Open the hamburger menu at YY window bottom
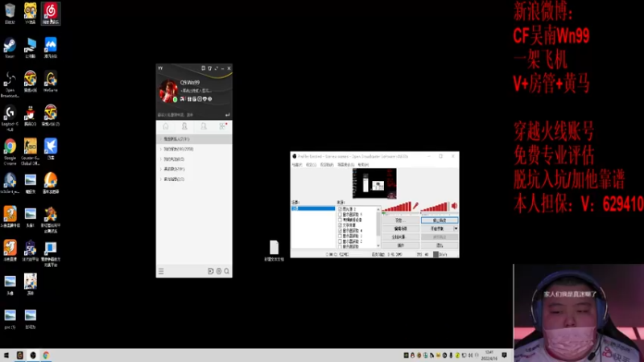This screenshot has width=644, height=362. (x=161, y=271)
